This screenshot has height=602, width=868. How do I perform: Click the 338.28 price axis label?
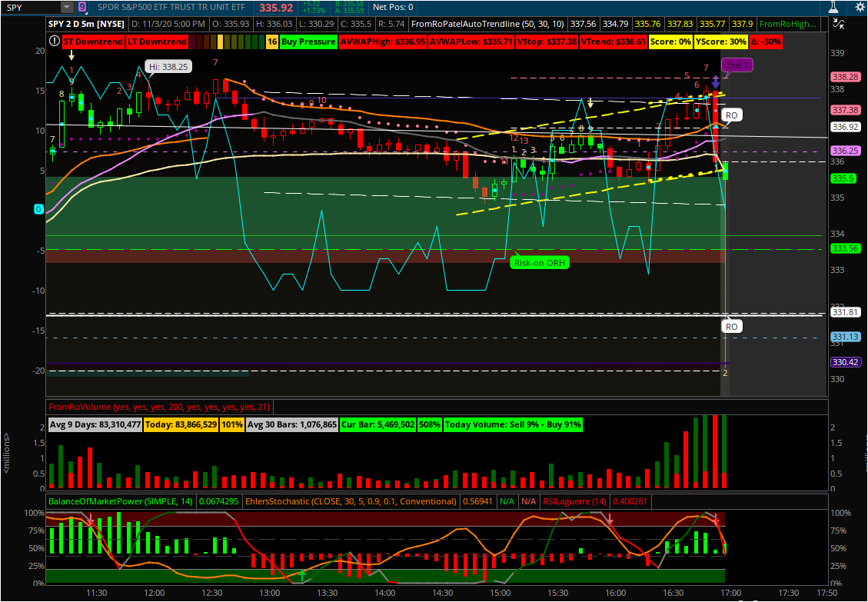click(x=845, y=77)
